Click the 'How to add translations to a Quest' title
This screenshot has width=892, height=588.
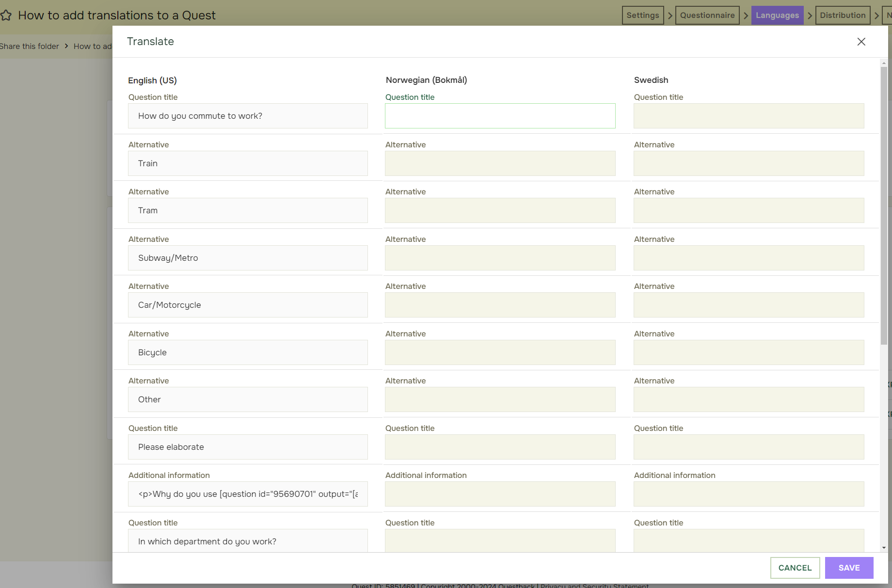tap(117, 16)
